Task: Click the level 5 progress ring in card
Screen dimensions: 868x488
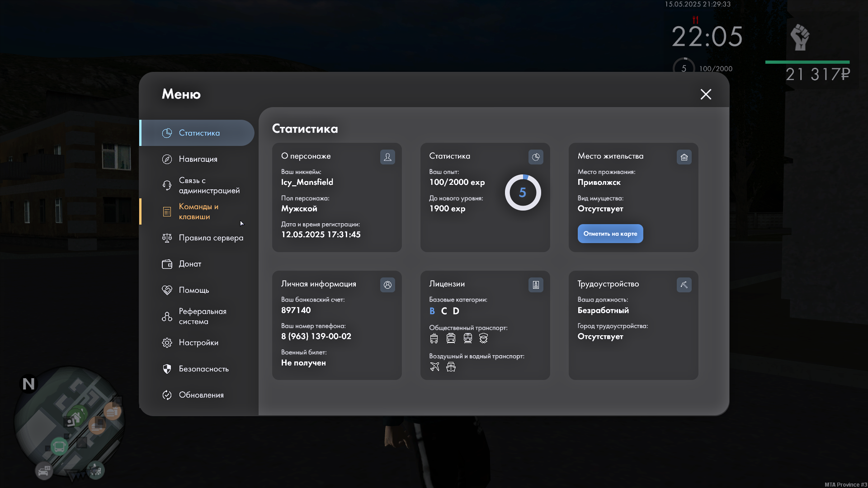Action: tap(523, 192)
